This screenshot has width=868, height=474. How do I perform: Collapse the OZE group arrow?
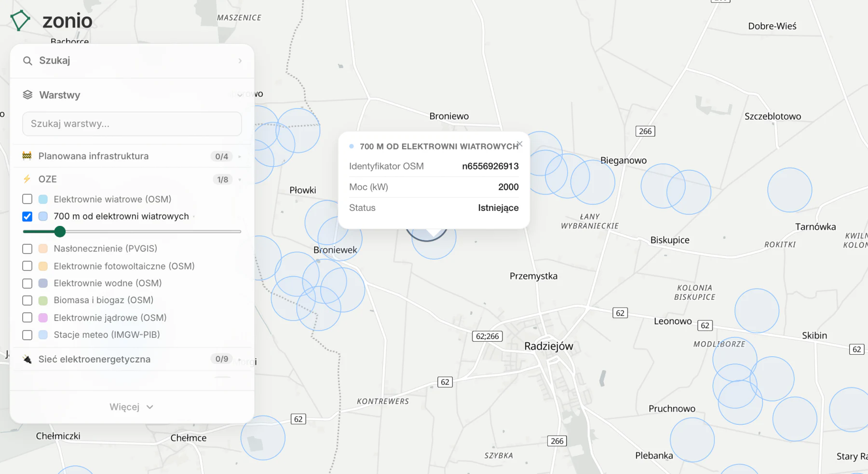tap(240, 180)
